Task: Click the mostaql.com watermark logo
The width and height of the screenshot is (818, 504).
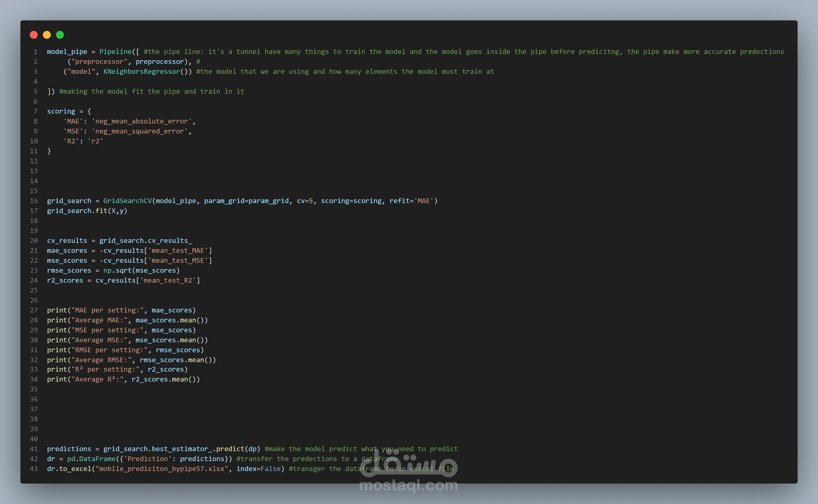Action: pyautogui.click(x=409, y=472)
